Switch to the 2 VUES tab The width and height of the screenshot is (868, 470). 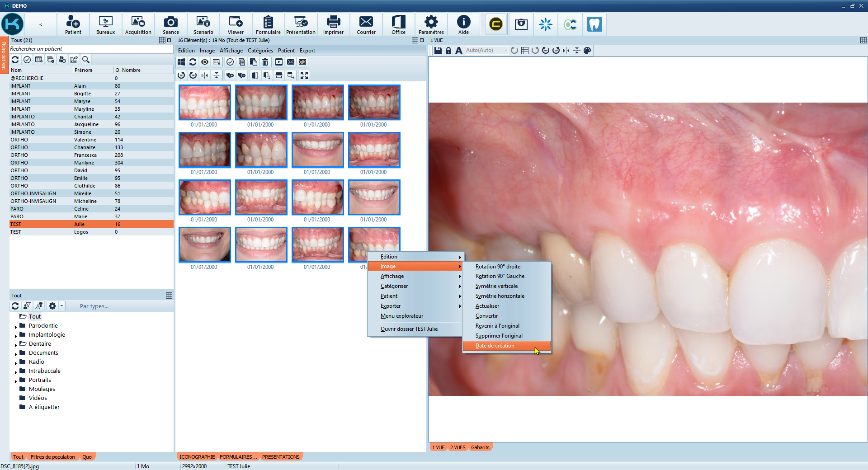(x=458, y=447)
